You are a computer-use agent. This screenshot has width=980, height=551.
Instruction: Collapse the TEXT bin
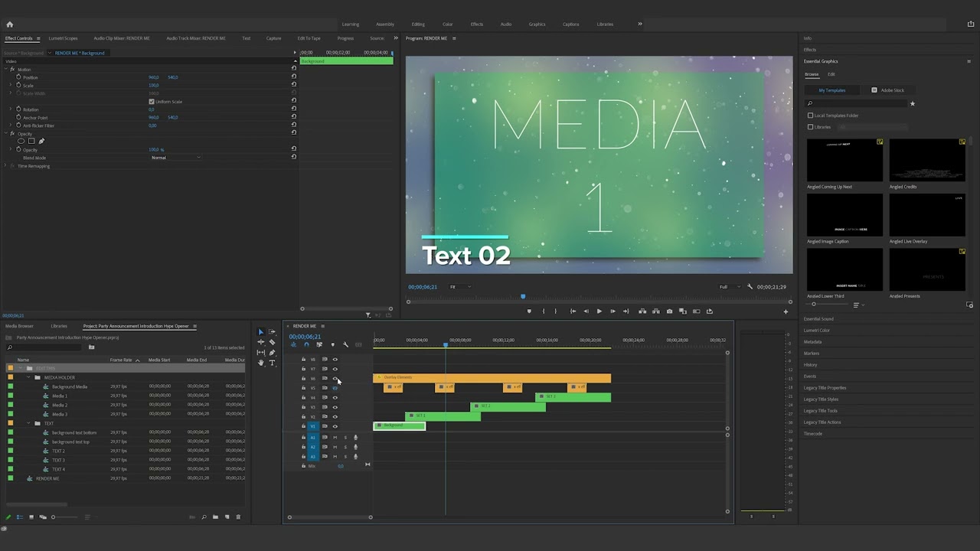[28, 423]
